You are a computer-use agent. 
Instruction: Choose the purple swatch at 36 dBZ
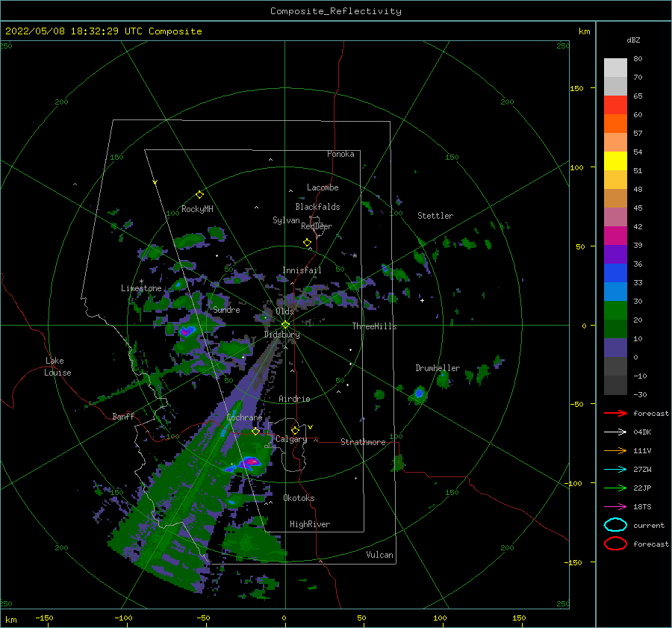[615, 254]
